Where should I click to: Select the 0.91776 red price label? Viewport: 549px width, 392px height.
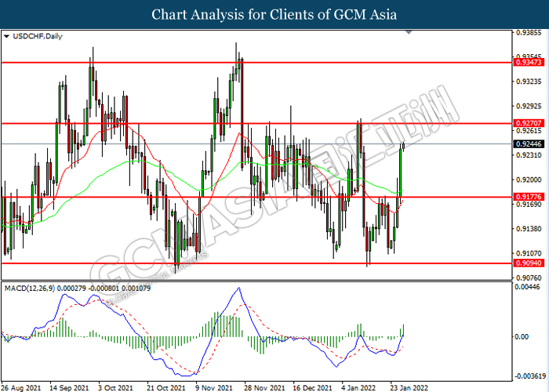pyautogui.click(x=529, y=197)
